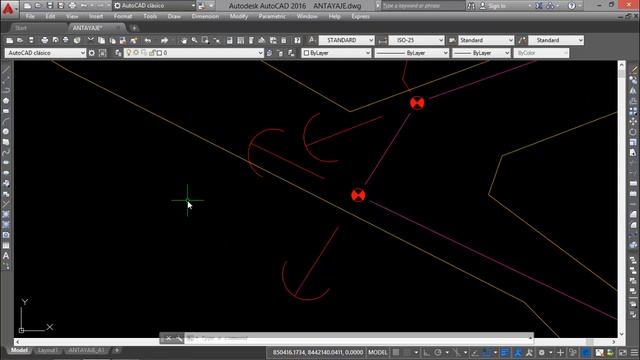Click the MODEL space button in status bar

point(378,352)
